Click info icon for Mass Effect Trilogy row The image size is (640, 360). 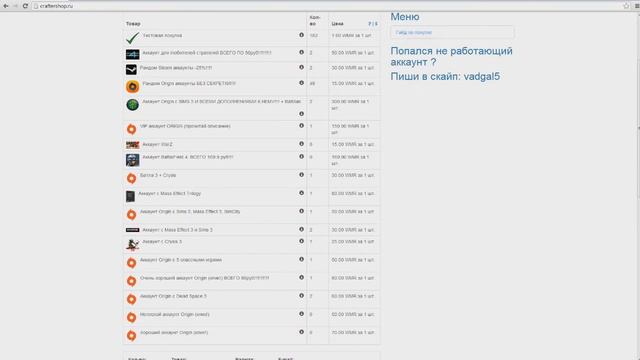point(301,193)
